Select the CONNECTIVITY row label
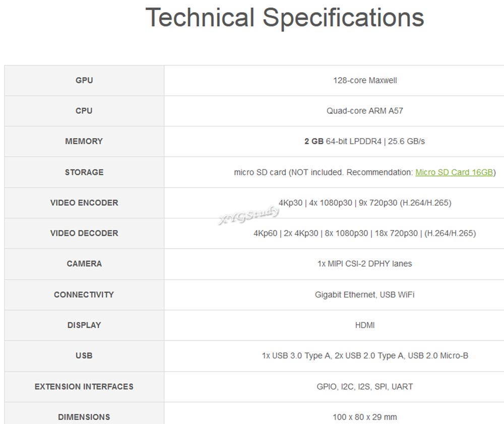The image size is (504, 424). 84,294
